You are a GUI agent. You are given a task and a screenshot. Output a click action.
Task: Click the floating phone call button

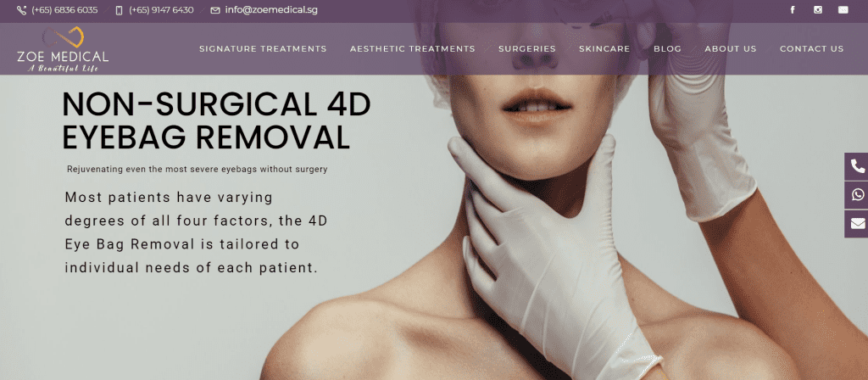pos(857,166)
